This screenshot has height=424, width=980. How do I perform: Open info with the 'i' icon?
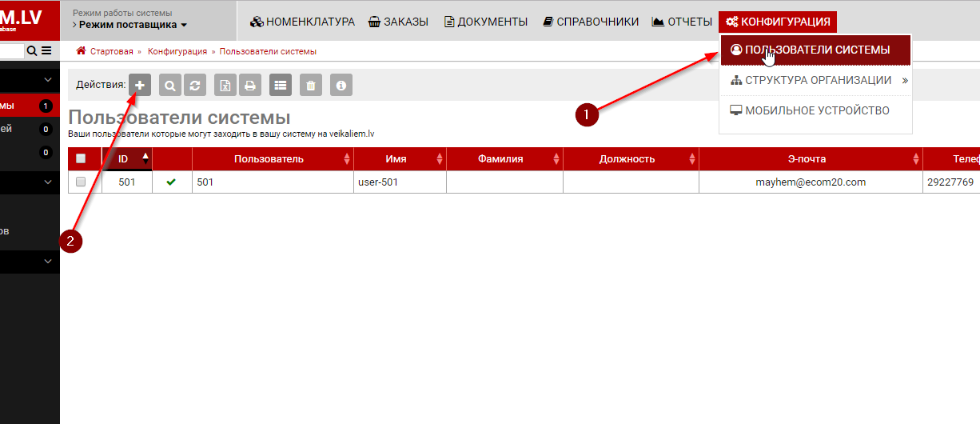(341, 85)
